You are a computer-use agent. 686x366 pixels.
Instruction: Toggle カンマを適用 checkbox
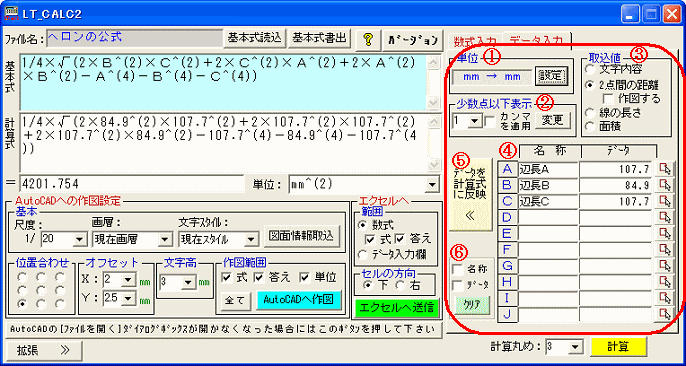point(490,122)
